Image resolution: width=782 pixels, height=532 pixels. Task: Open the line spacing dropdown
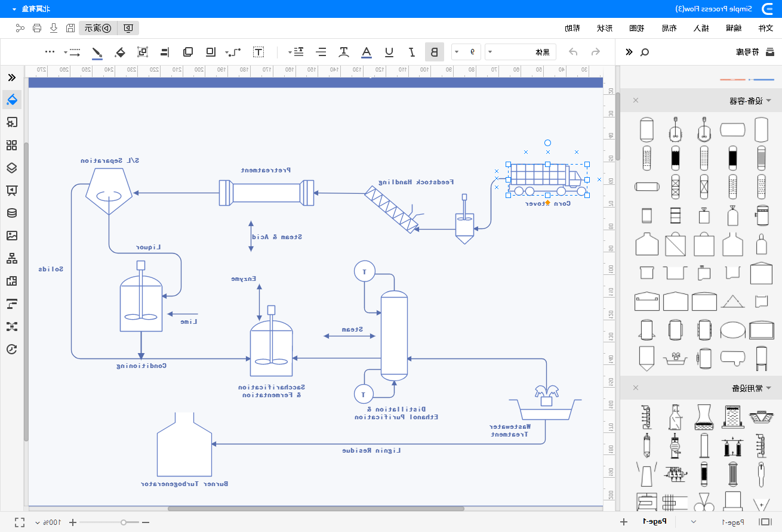[297, 52]
